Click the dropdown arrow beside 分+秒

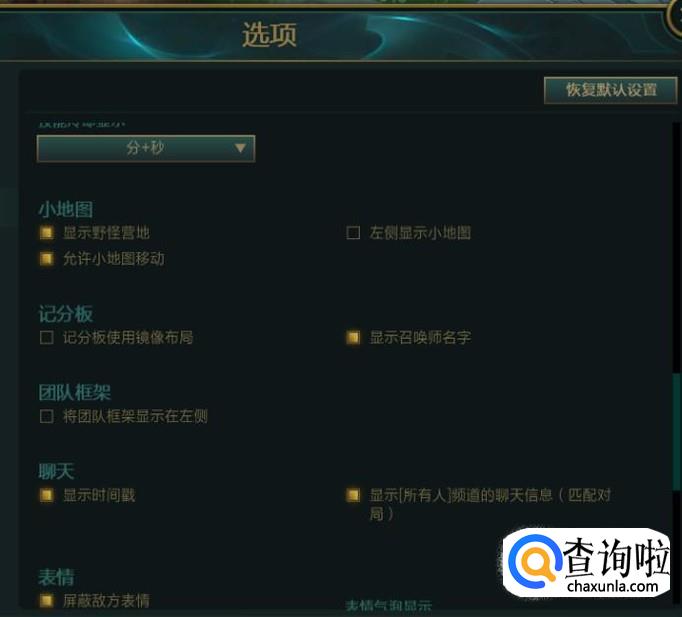coord(240,148)
